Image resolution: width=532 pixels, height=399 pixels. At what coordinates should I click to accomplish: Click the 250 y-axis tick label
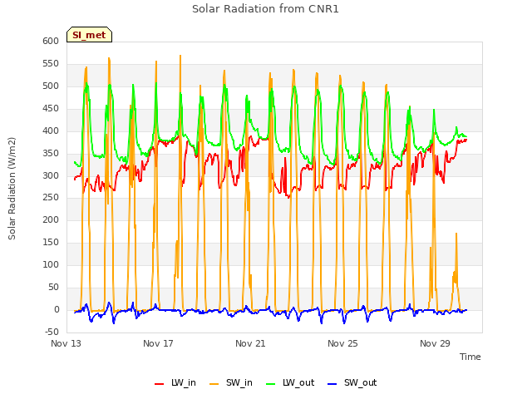51,198
